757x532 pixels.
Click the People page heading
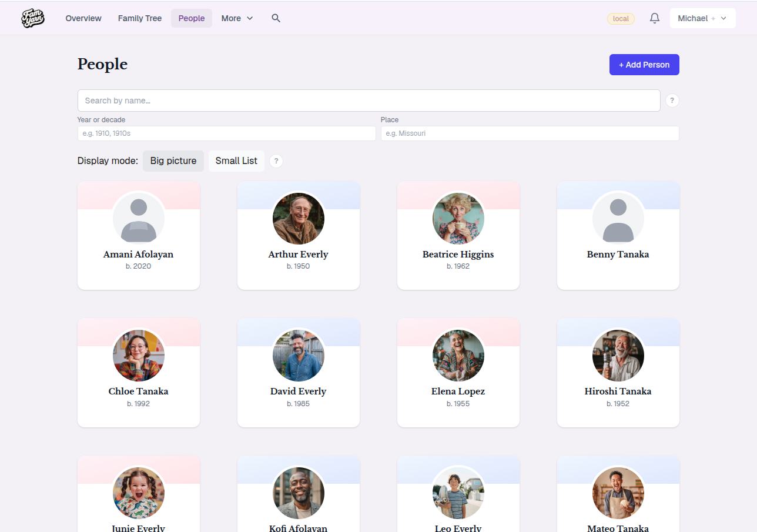(x=102, y=64)
